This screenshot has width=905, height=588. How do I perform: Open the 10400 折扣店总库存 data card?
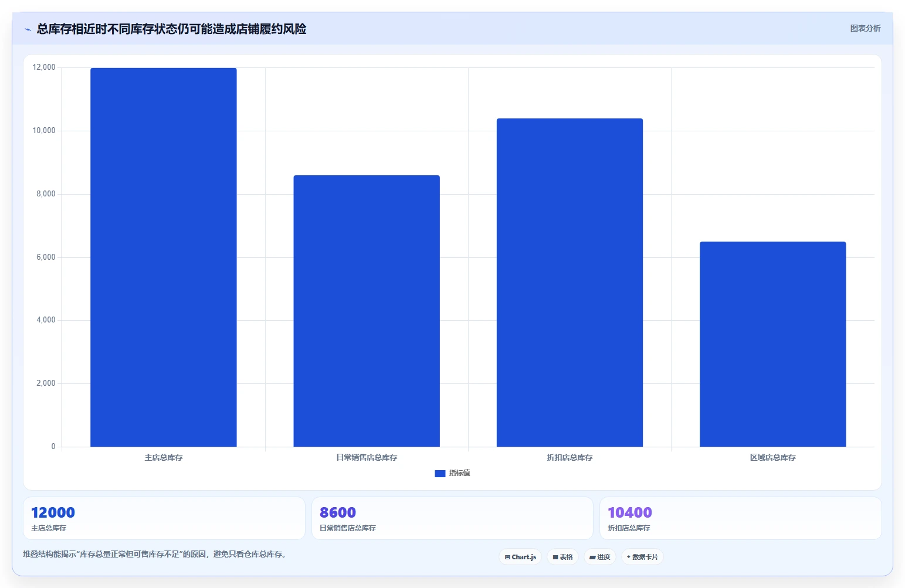tap(740, 518)
